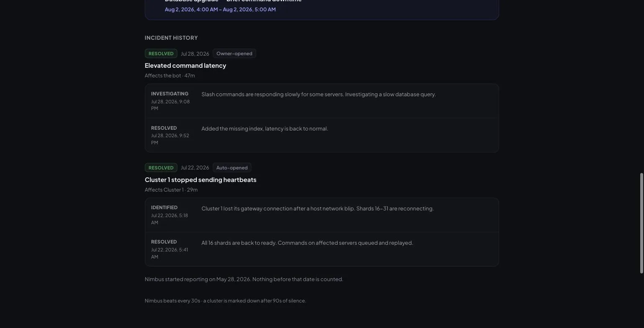Click the 'Affects Cluster 1 · 29m' text

coord(171,190)
